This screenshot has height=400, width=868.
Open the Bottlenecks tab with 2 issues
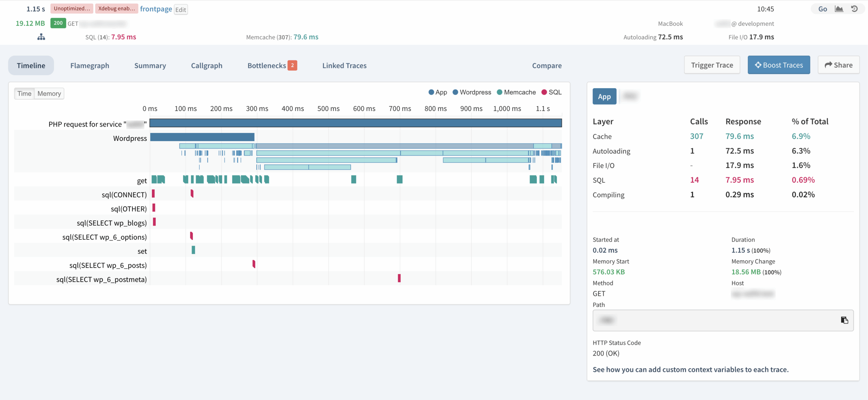[x=268, y=65]
